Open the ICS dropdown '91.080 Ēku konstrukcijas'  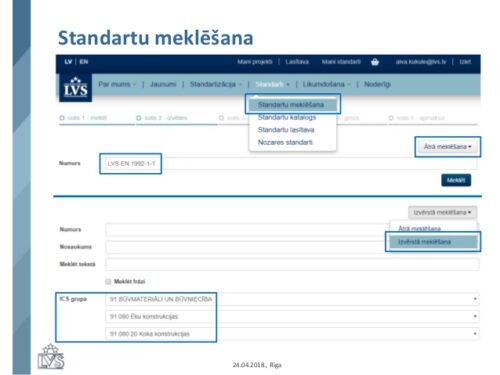coord(292,316)
